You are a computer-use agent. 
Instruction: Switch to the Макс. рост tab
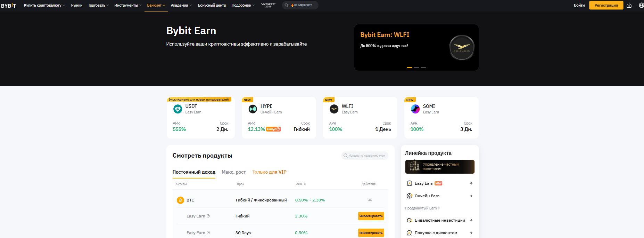coord(233,172)
